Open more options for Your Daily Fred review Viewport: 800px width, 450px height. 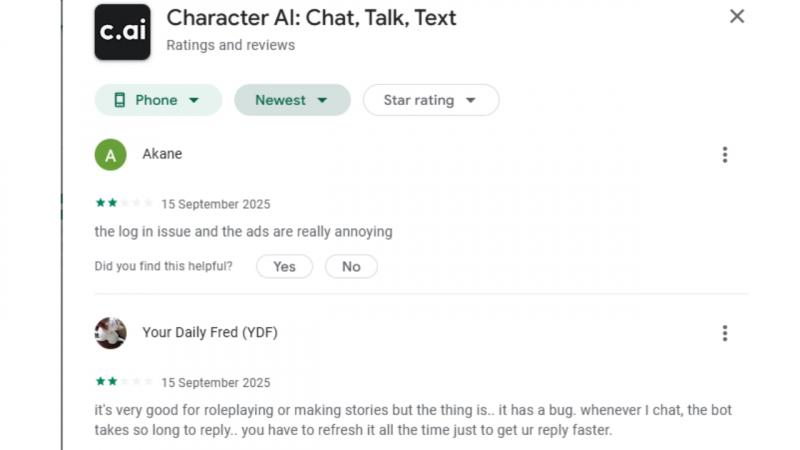click(x=724, y=333)
